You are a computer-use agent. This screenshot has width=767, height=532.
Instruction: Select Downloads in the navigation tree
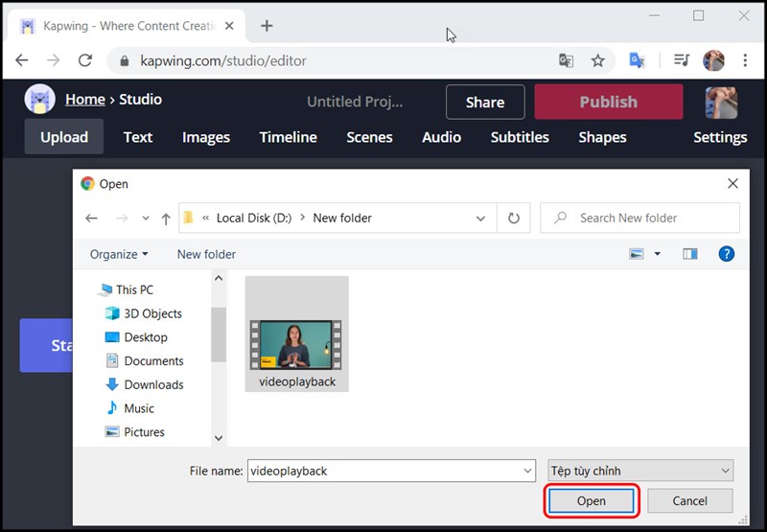coord(153,384)
